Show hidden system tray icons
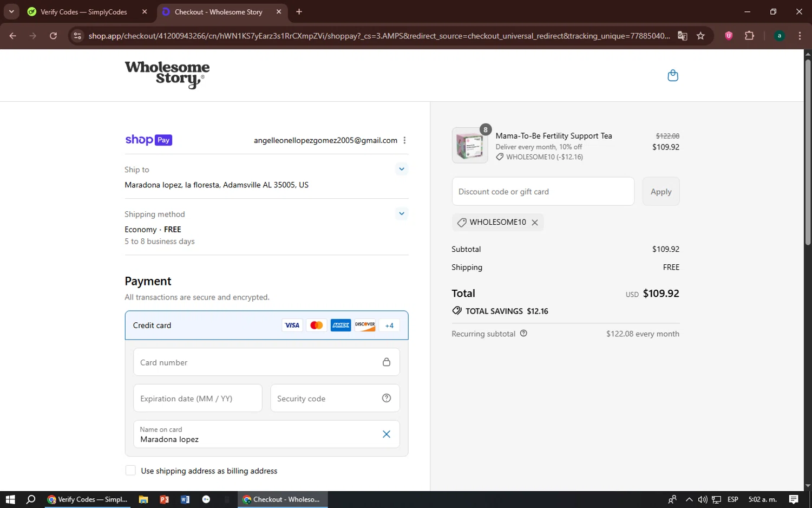The height and width of the screenshot is (508, 812). (689, 499)
